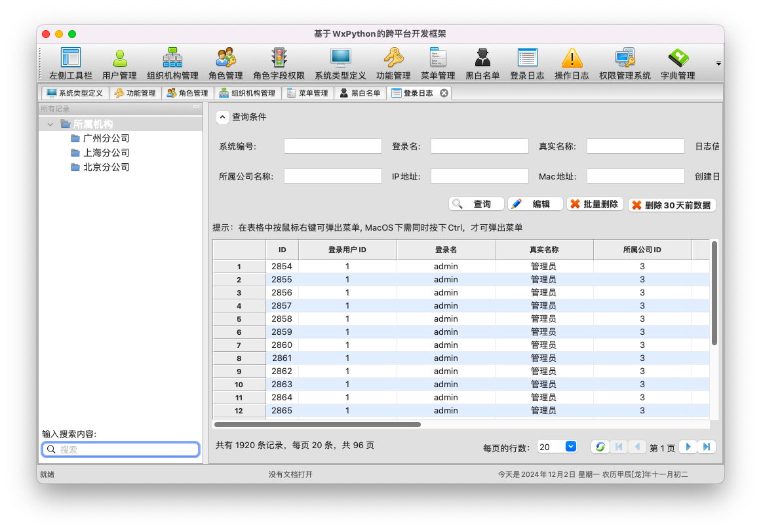The height and width of the screenshot is (532, 761).
Task: Select 上海分公司 in the tree
Action: tap(106, 153)
